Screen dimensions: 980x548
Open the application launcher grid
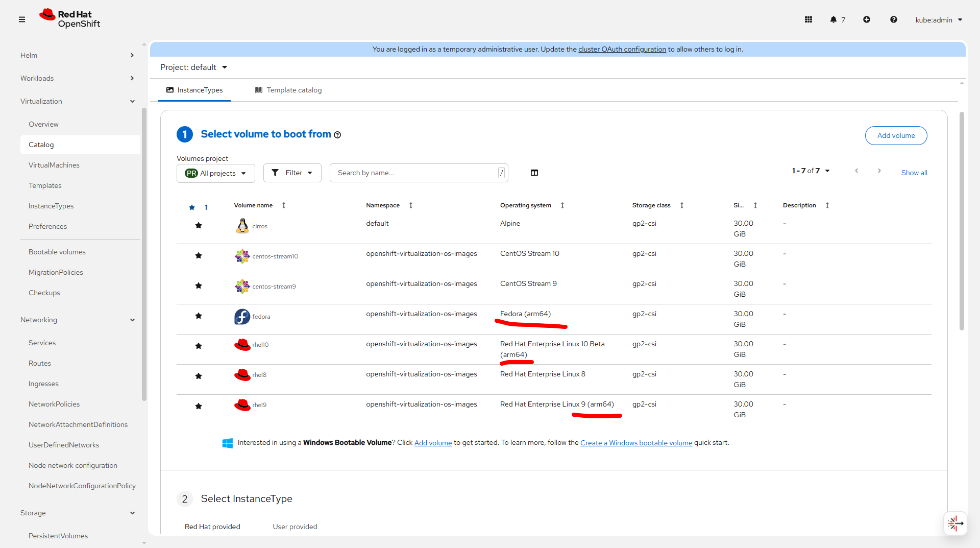(808, 20)
